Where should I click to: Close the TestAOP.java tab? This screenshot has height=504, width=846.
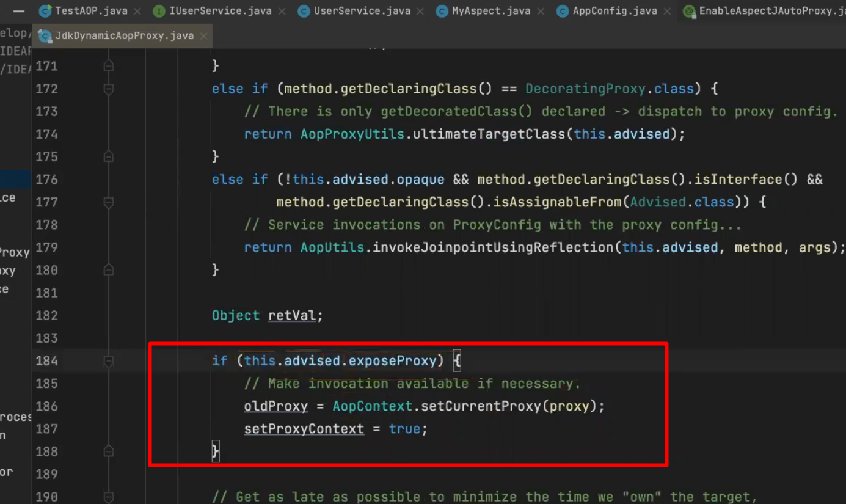click(137, 11)
